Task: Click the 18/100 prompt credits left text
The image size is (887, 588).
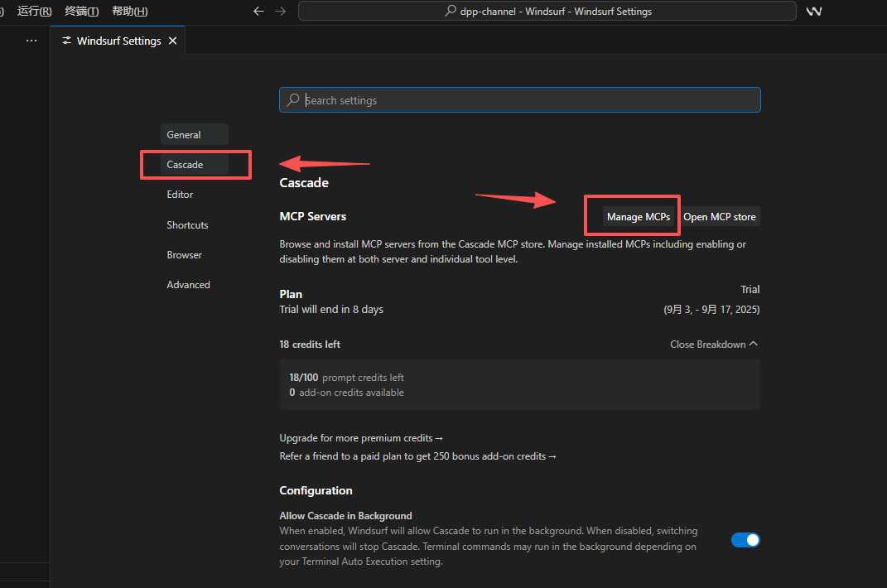Action: (x=346, y=378)
